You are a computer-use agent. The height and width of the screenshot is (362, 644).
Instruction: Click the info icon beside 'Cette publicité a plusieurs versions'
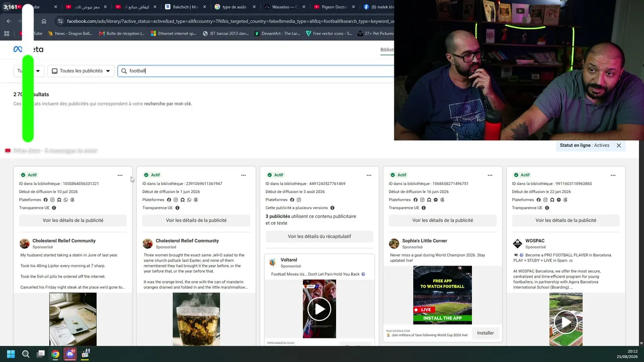333,208
